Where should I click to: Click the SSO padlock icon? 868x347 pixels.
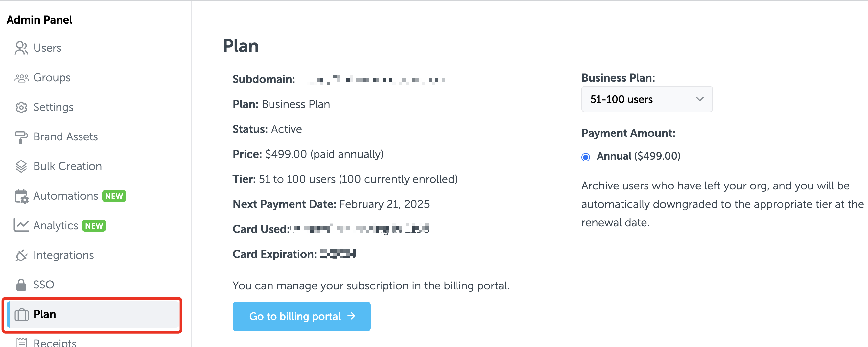[x=21, y=285]
